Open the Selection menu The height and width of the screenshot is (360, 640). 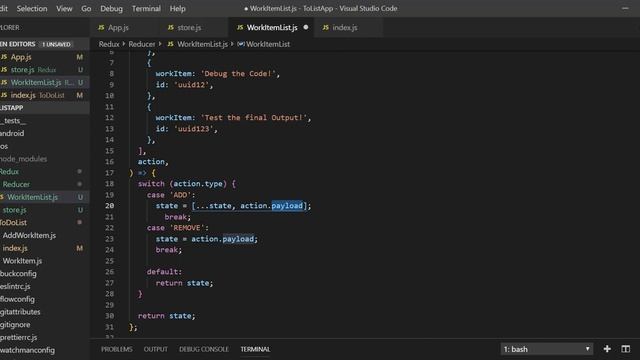(32, 9)
